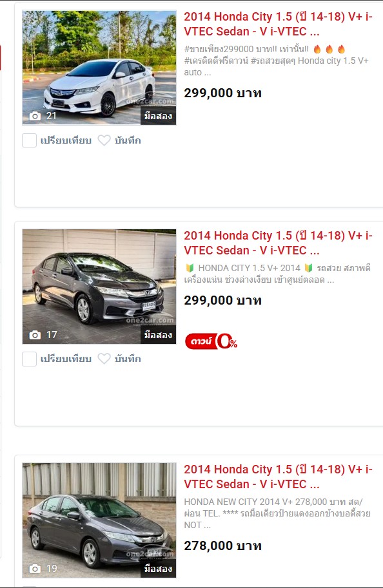The image size is (383, 588).
Task: Click camera icon showing 21 photos
Action: click(x=35, y=116)
